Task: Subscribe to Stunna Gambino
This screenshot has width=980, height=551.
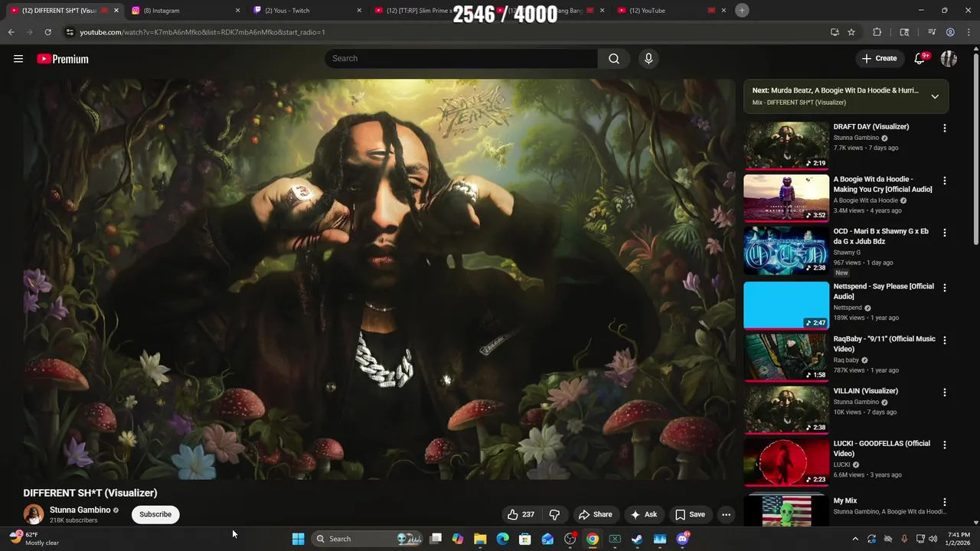Action: tap(155, 514)
